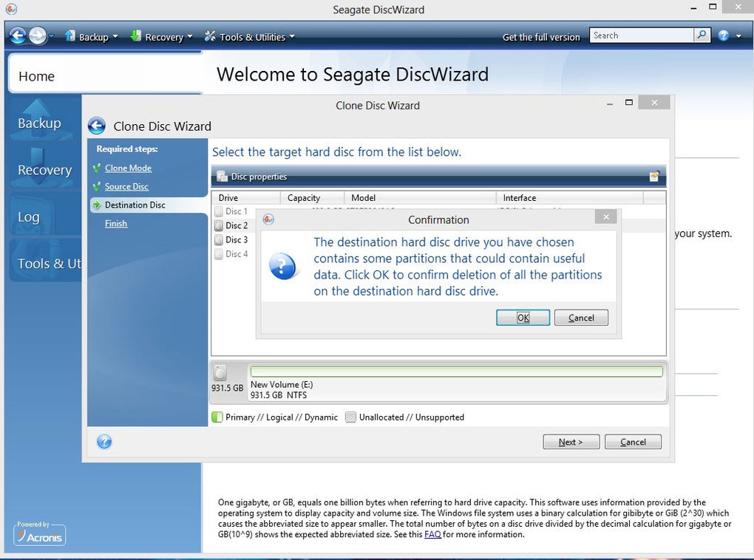Screen dimensions: 754x560
Task: Click the blue back arrow in Clone Disc Wizard
Action: point(96,126)
